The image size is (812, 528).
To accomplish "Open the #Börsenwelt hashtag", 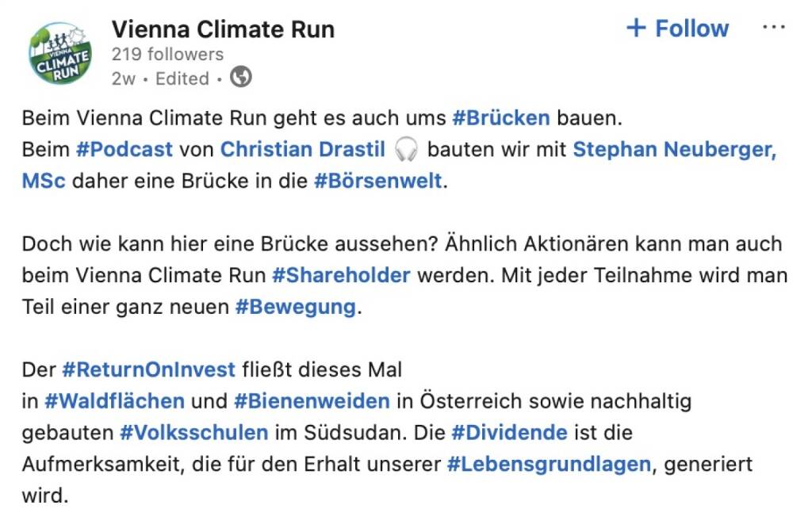I will (x=377, y=180).
